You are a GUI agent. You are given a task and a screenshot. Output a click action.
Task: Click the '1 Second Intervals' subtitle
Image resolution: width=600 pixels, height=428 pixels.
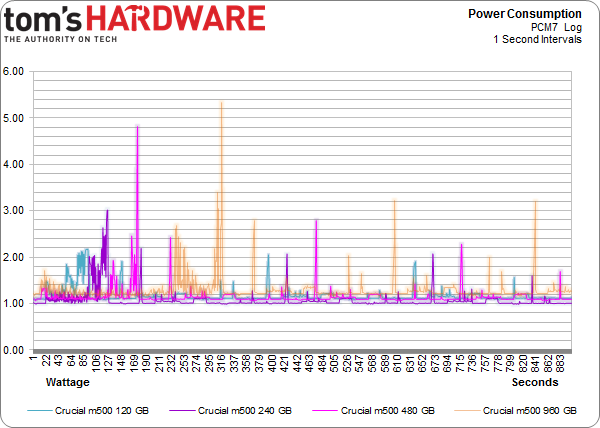[537, 39]
